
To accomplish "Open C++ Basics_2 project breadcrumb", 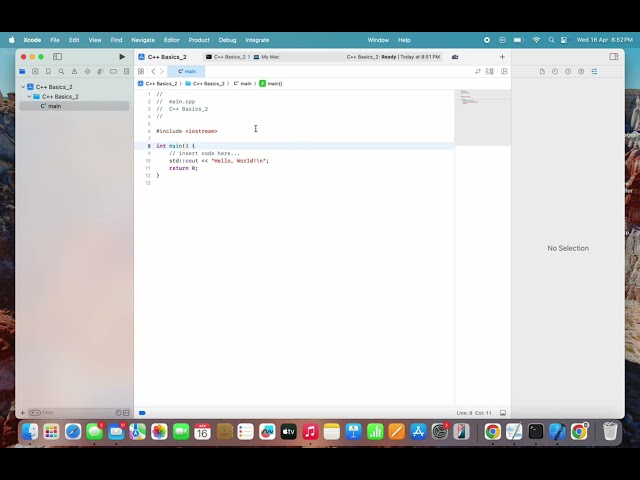I will pos(158,83).
